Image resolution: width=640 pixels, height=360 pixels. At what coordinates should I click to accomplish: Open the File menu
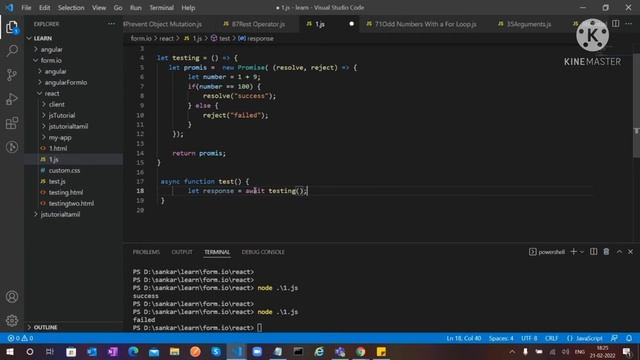pyautogui.click(x=26, y=8)
